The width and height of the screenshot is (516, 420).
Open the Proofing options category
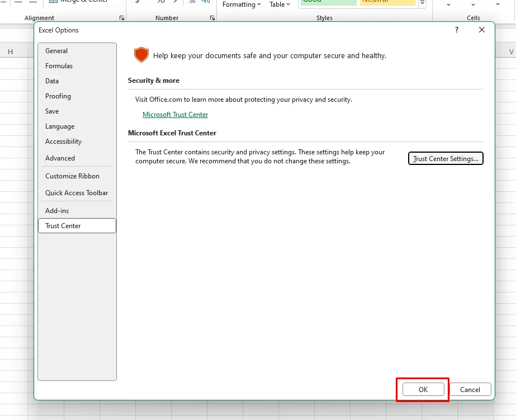click(58, 96)
